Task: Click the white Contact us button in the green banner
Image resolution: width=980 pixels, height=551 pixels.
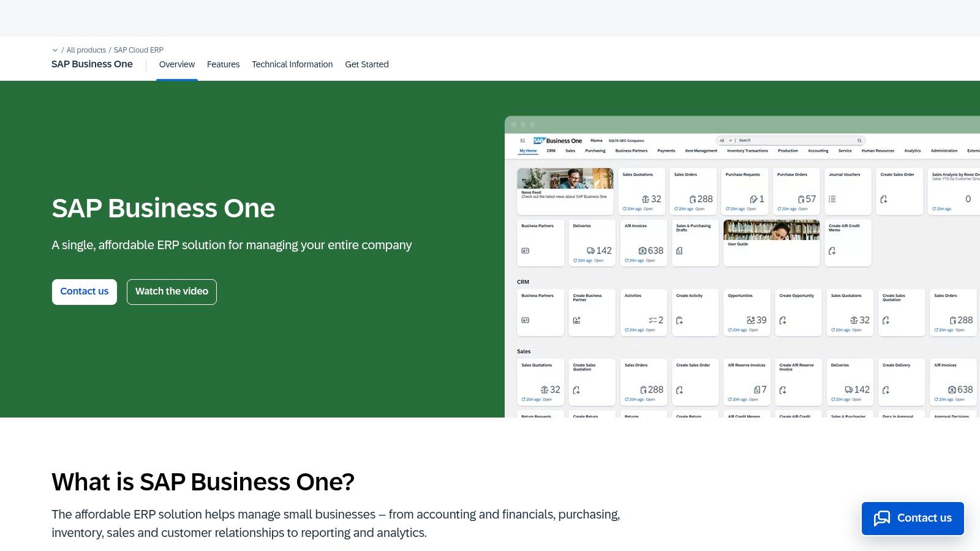Action: coord(85,291)
